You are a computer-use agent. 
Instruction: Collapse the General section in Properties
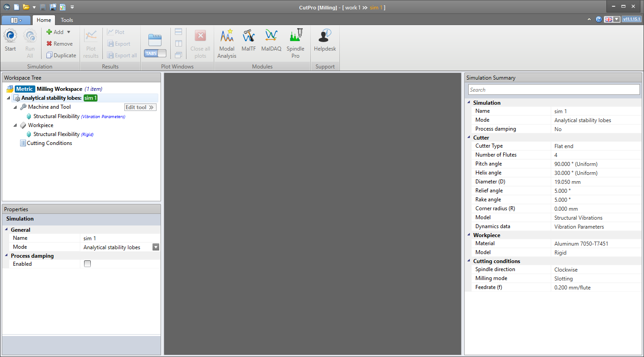[x=7, y=230]
